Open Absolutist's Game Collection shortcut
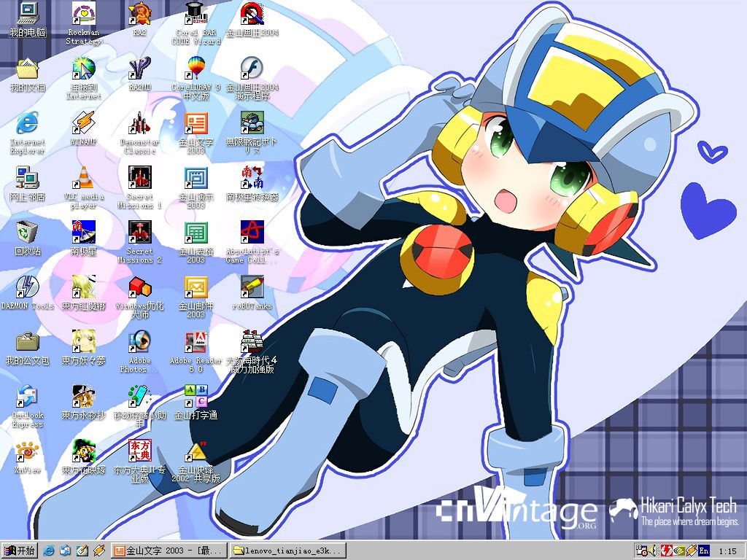This screenshot has height=560, width=747. (x=252, y=242)
